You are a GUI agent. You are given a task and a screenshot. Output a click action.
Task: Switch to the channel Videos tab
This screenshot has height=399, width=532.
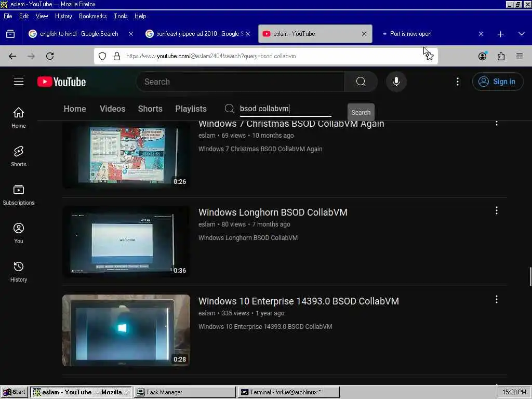[x=113, y=109]
